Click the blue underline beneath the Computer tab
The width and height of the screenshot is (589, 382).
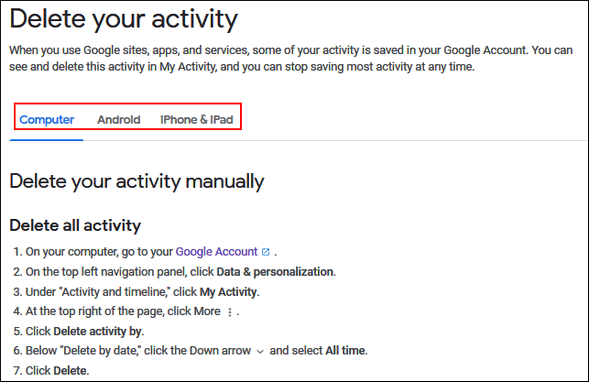[x=47, y=140]
